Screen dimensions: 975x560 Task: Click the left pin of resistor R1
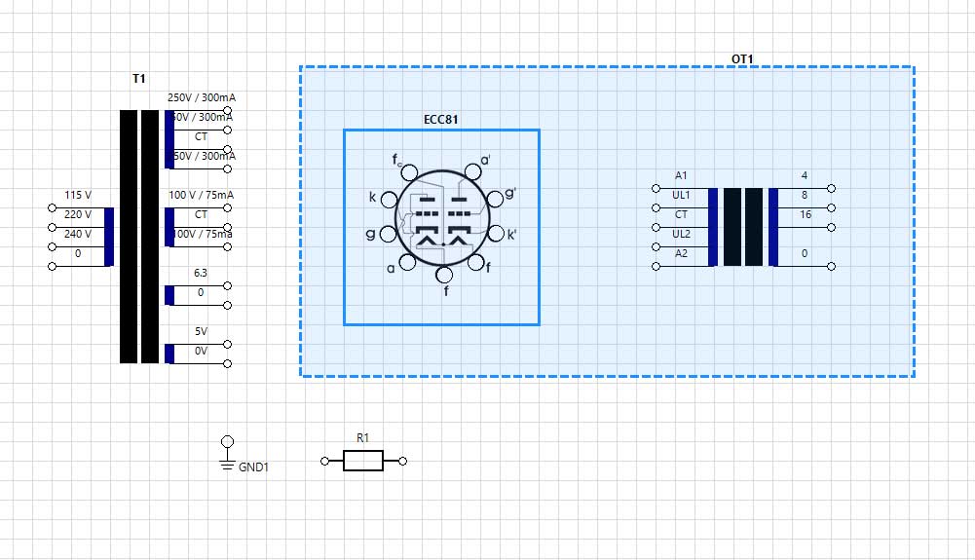(x=324, y=461)
